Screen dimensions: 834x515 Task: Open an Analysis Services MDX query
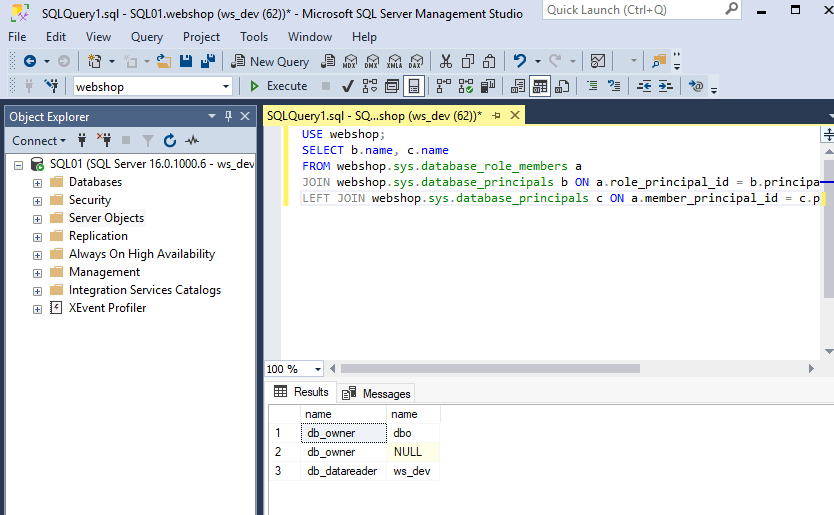pyautogui.click(x=350, y=61)
